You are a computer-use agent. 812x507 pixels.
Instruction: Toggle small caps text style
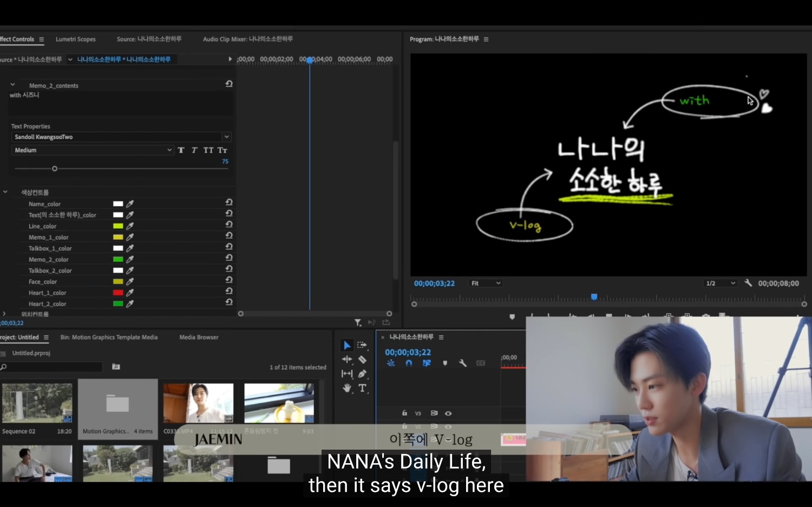[x=222, y=150]
